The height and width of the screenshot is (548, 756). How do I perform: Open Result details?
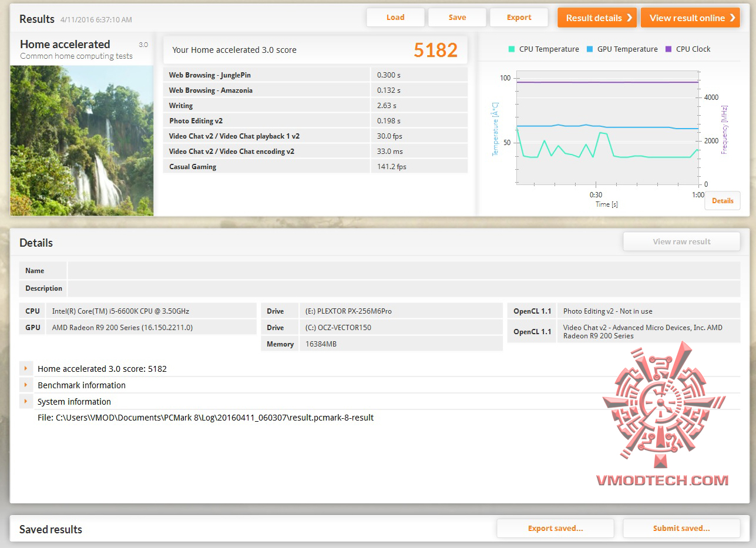point(597,18)
